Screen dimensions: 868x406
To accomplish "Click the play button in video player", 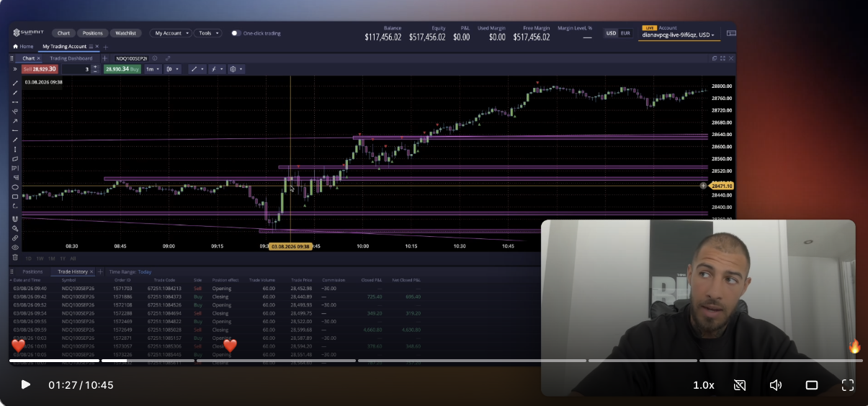I will point(25,385).
